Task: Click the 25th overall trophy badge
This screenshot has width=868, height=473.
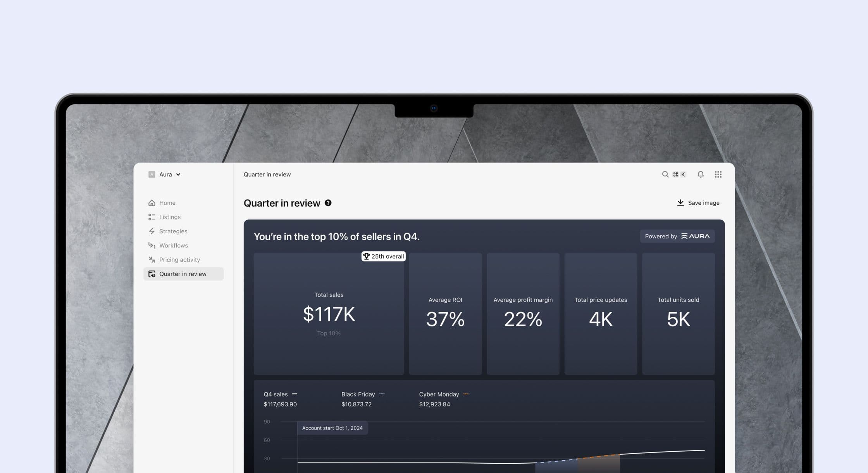Action: click(383, 256)
